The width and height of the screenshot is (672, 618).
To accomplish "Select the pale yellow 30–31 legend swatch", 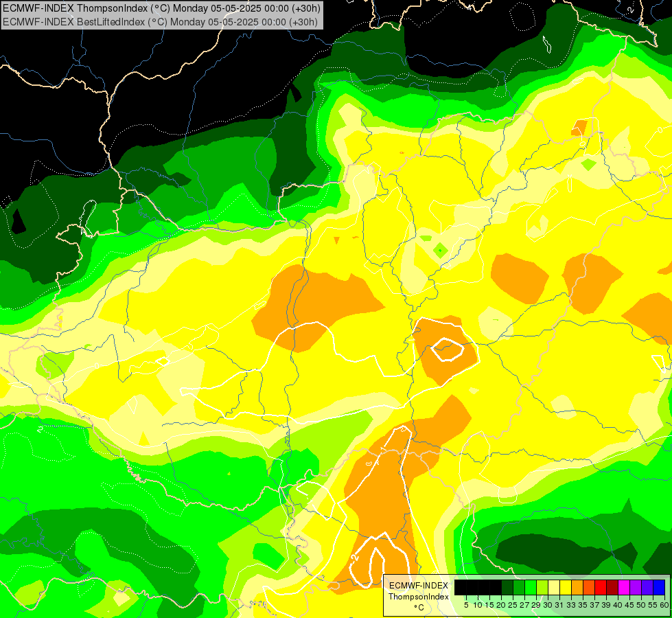I will tap(554, 587).
